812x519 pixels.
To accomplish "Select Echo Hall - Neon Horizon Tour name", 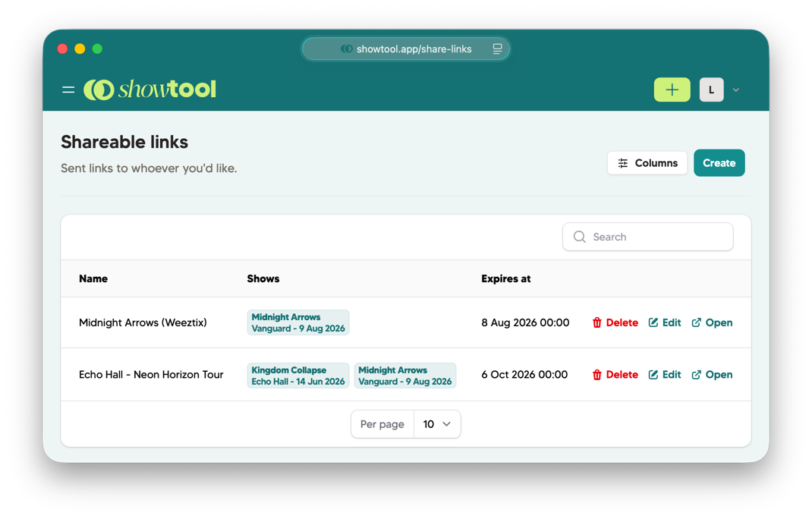I will click(x=151, y=375).
